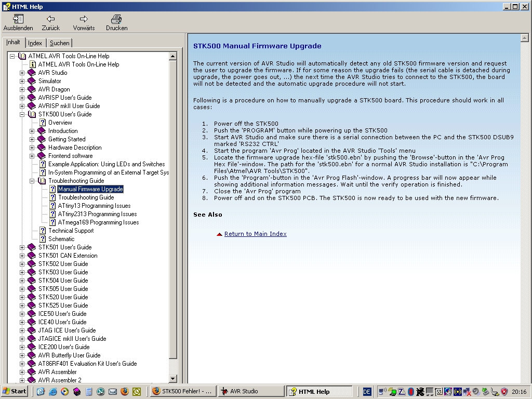Collapse the STK500 User's Guide node

[x=22, y=115]
